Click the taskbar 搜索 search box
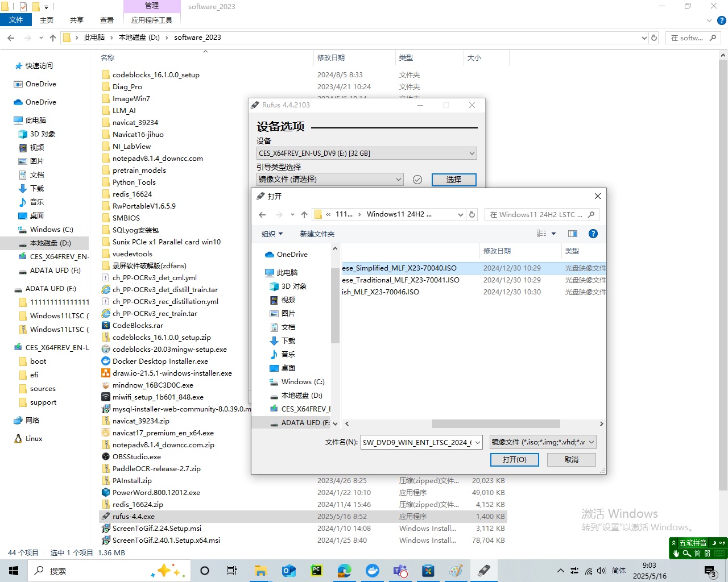Image resolution: width=728 pixels, height=582 pixels. tap(108, 571)
